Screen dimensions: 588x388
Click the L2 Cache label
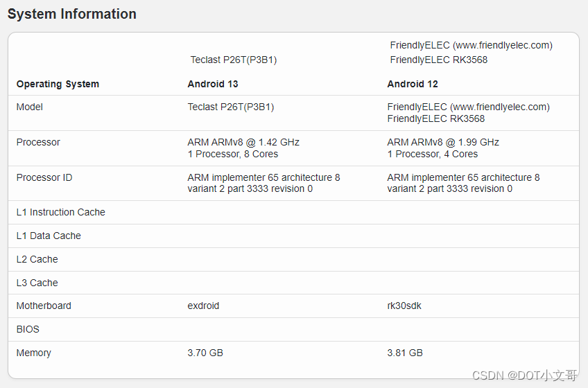(x=37, y=259)
